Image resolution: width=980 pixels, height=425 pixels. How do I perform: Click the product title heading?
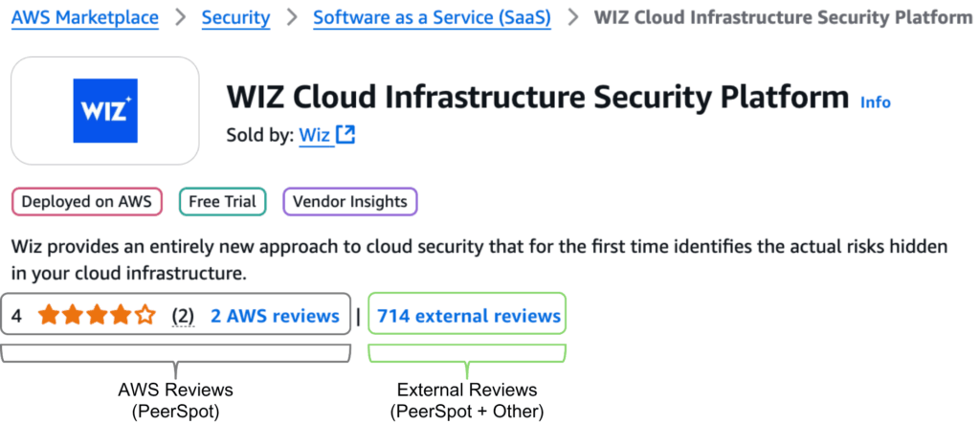point(538,97)
